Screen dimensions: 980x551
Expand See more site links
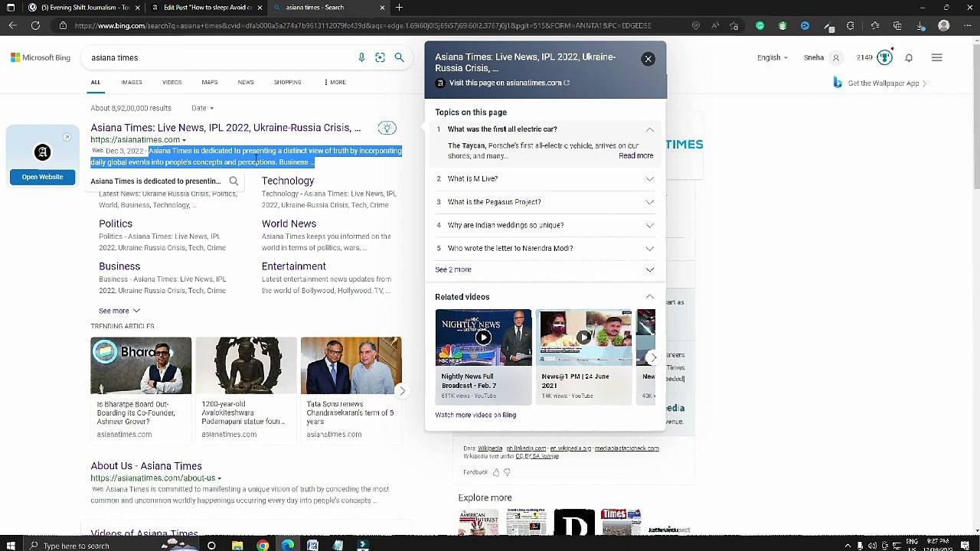click(119, 311)
